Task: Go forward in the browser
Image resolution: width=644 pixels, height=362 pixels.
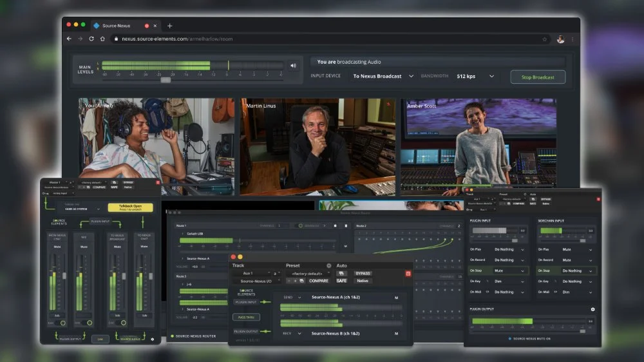Action: click(x=80, y=39)
